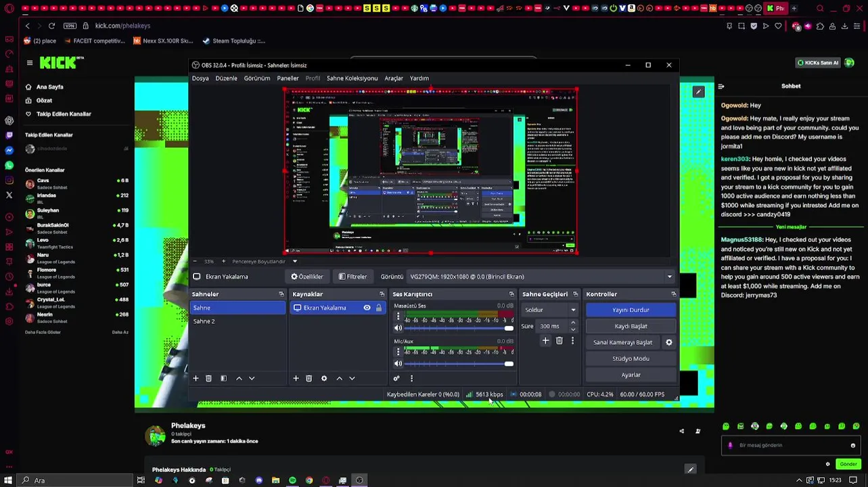Mute Masaüstü Ses speaker icon
Screen dimensions: 868x487
pos(398,328)
